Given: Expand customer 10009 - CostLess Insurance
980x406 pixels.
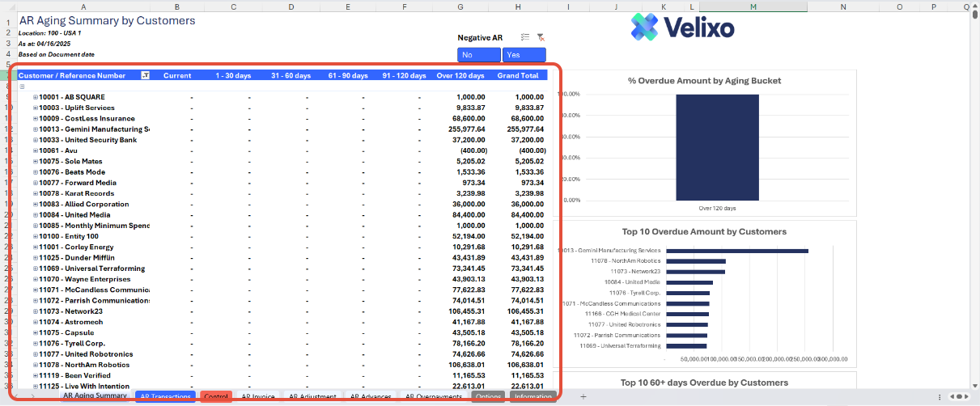Looking at the screenshot, I should [36, 118].
